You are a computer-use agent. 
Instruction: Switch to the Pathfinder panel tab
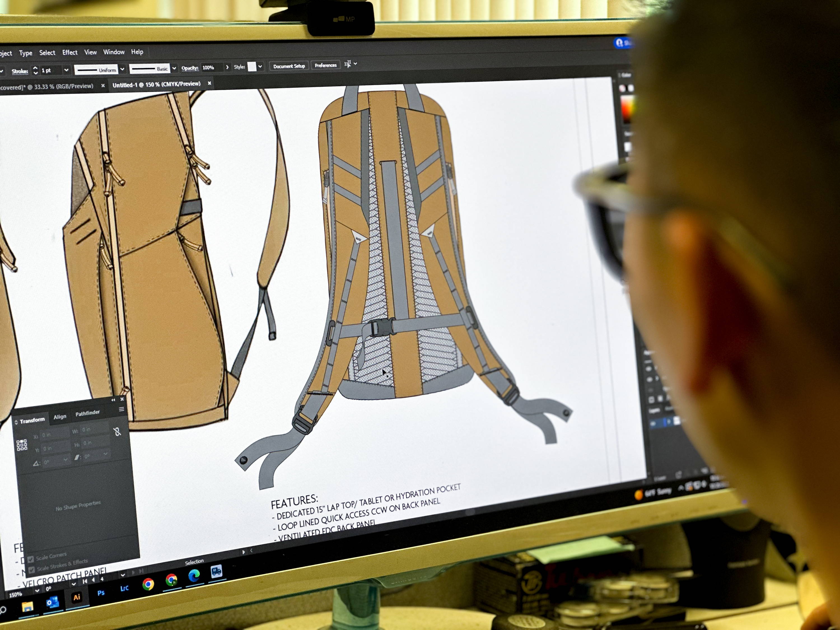[87, 413]
